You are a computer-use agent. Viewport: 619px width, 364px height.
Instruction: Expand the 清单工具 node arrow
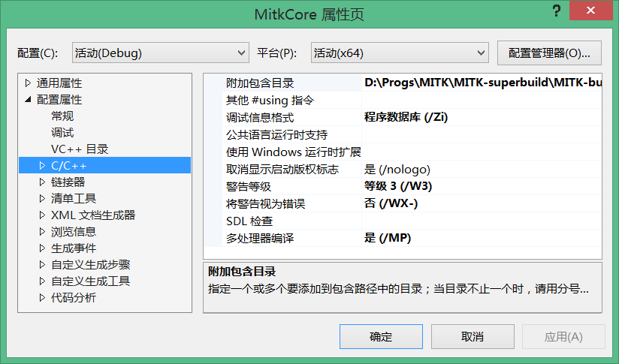[x=42, y=199]
